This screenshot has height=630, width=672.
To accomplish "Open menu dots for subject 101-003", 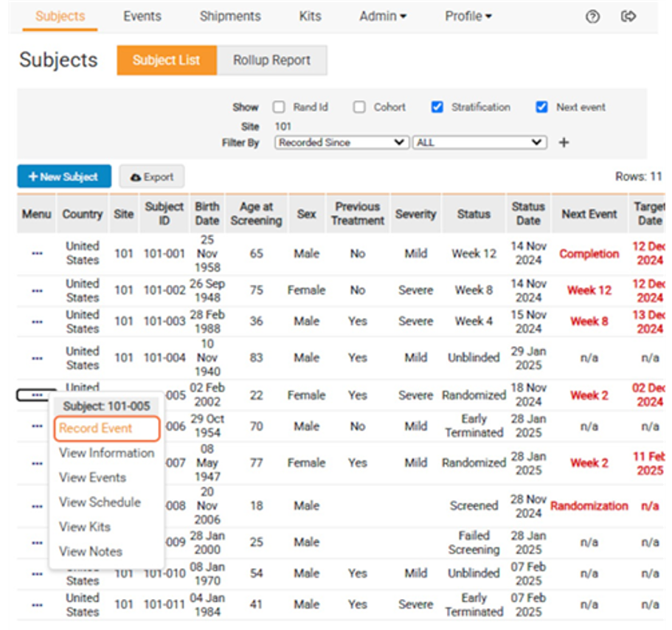I will click(x=37, y=321).
